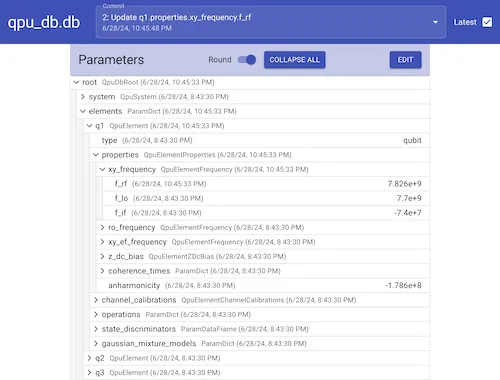Expand the gaussian_mixture_models node chevron
Image resolution: width=500 pixels, height=380 pixels.
click(x=96, y=343)
